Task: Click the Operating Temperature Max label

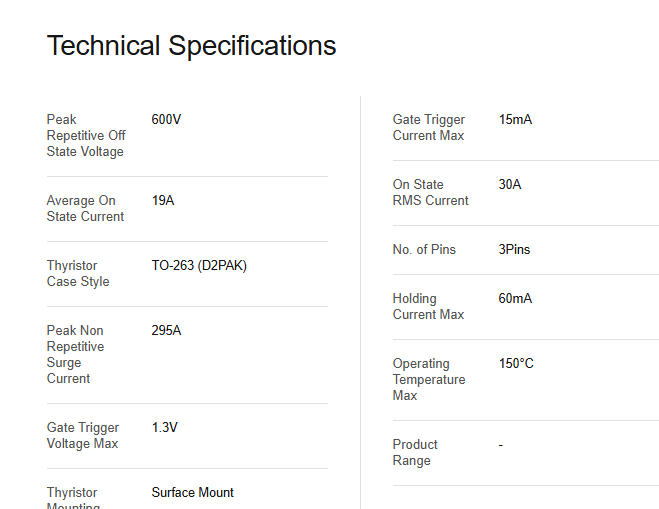Action: click(x=429, y=379)
